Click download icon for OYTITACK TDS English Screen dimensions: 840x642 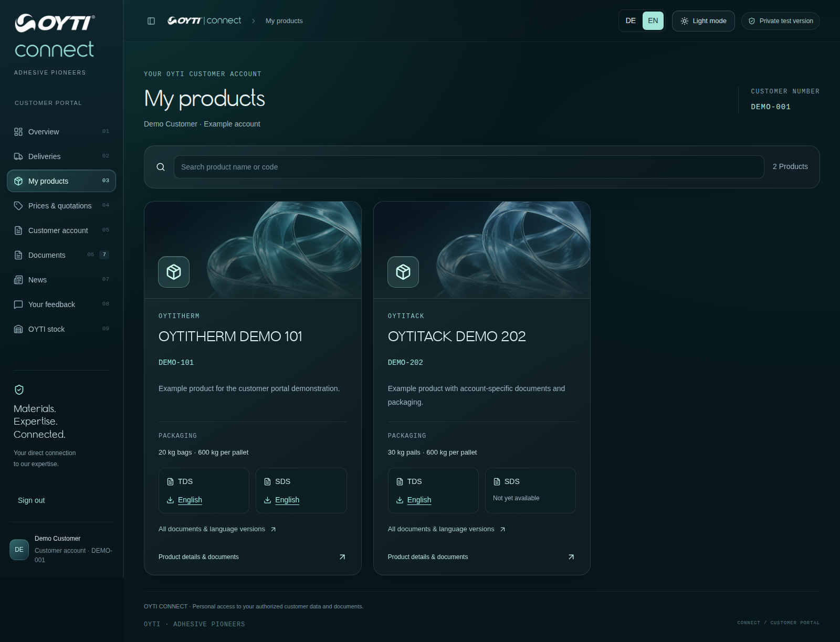point(400,500)
